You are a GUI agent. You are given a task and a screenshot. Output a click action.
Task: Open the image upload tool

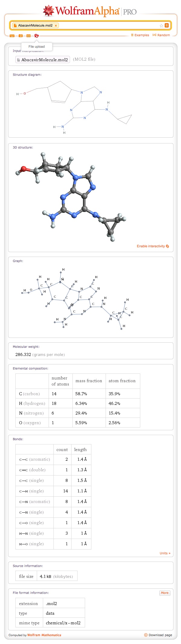pos(21,36)
